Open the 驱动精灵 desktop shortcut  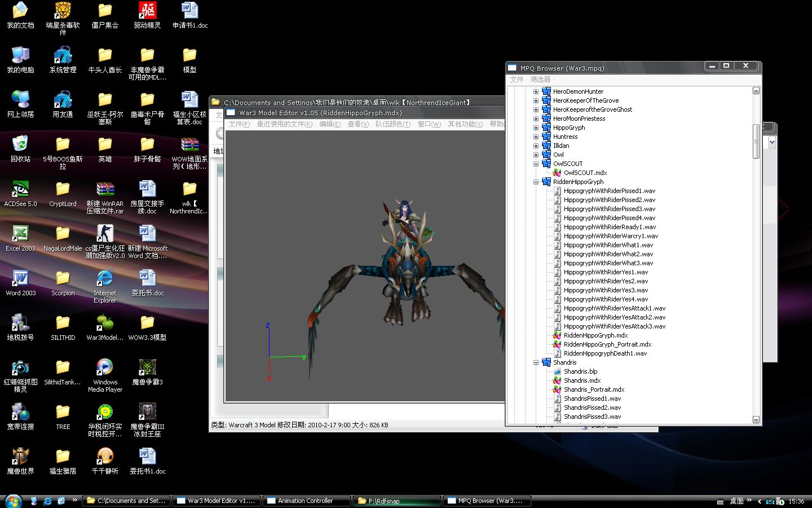tap(147, 15)
